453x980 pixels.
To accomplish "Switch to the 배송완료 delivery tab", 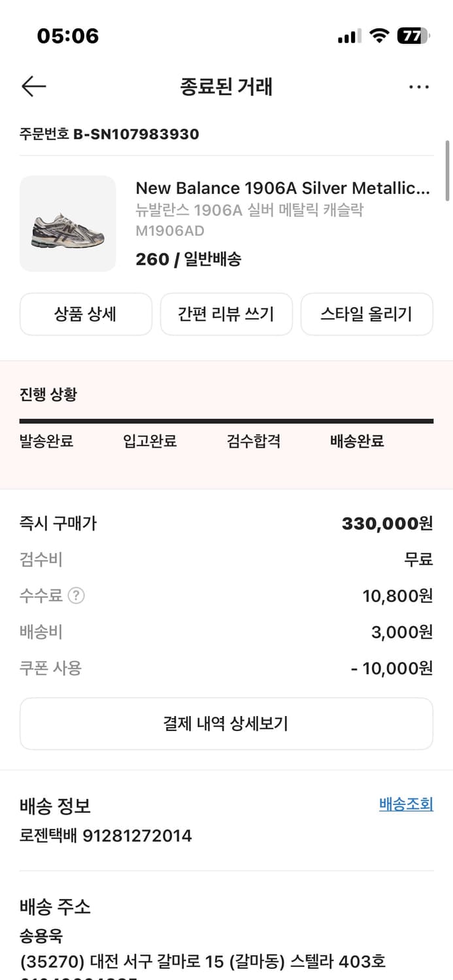I will click(x=356, y=441).
